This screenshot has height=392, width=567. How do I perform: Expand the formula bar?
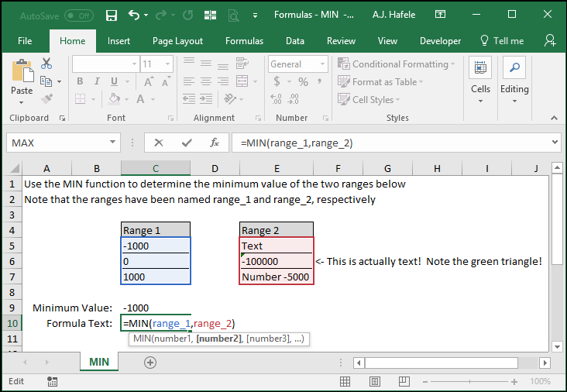click(555, 143)
